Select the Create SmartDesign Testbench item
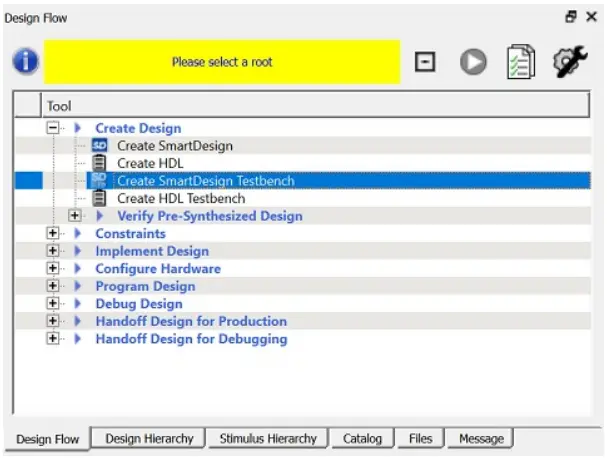 click(206, 181)
